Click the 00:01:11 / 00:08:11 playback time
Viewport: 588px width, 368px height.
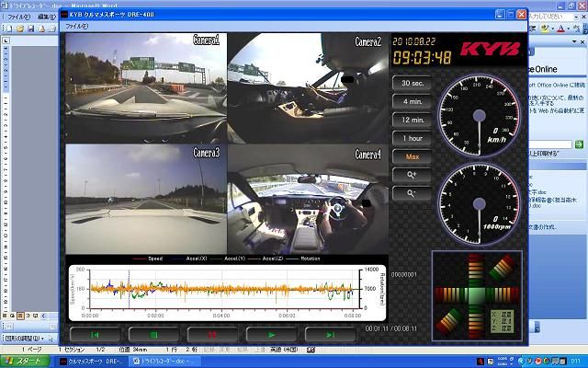[x=390, y=328]
